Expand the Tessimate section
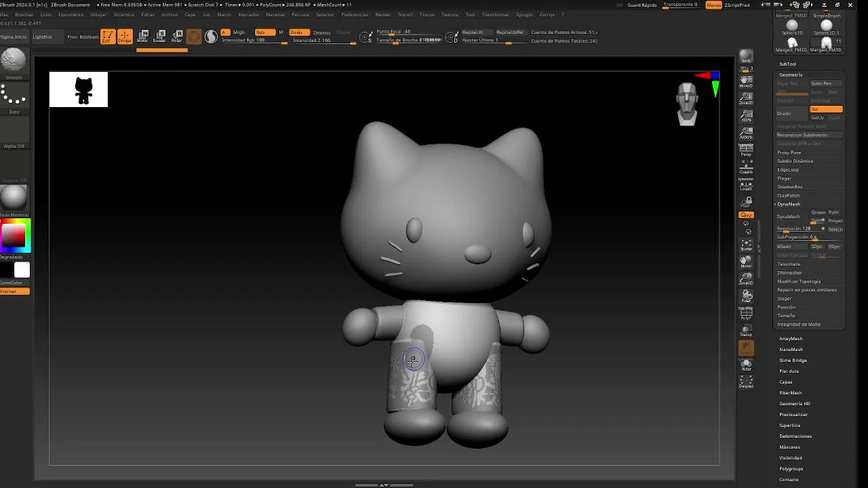868x488 pixels. click(x=789, y=264)
